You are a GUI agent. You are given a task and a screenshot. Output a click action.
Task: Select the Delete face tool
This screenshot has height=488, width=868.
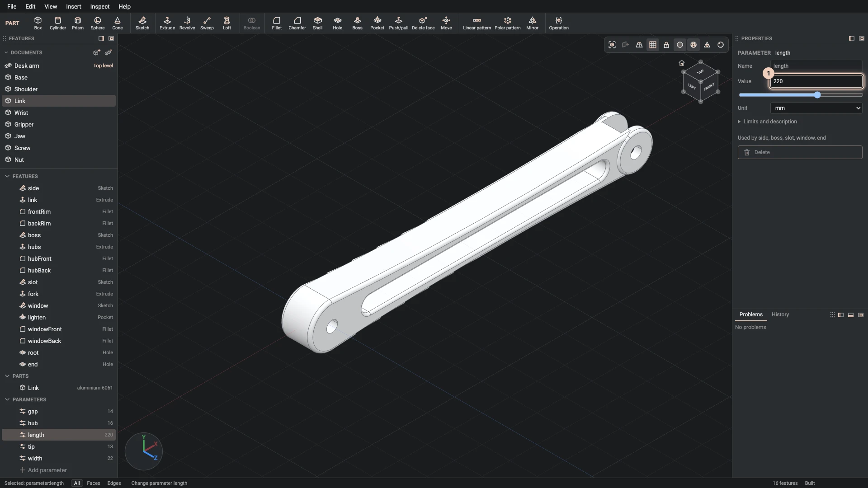click(423, 23)
